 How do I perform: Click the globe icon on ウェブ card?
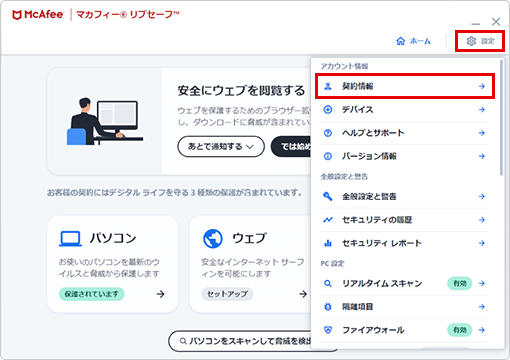213,239
